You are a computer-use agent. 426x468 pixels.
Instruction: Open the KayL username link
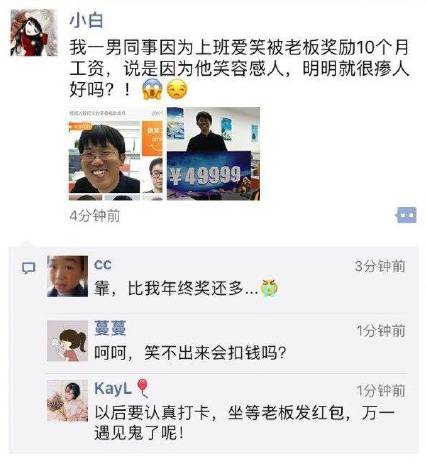(x=113, y=389)
